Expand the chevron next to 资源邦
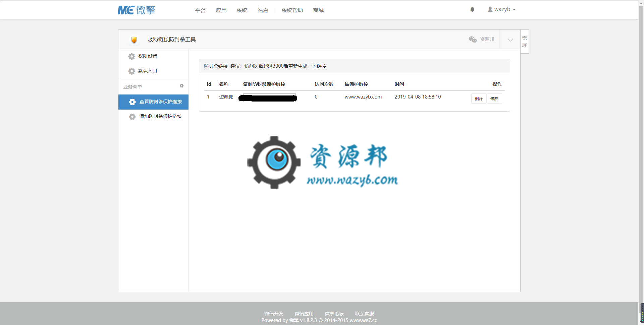Screen dimensions: 644x325 click(x=510, y=40)
